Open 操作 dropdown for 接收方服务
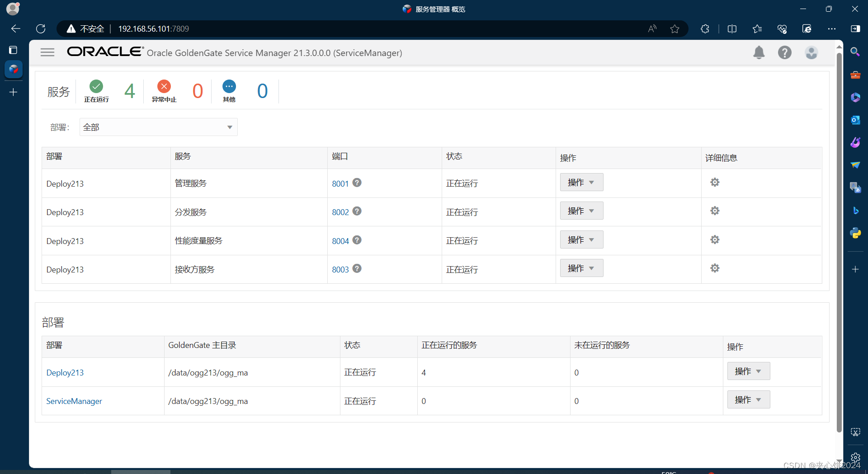Screen dimensions: 868x474 [x=581, y=268]
